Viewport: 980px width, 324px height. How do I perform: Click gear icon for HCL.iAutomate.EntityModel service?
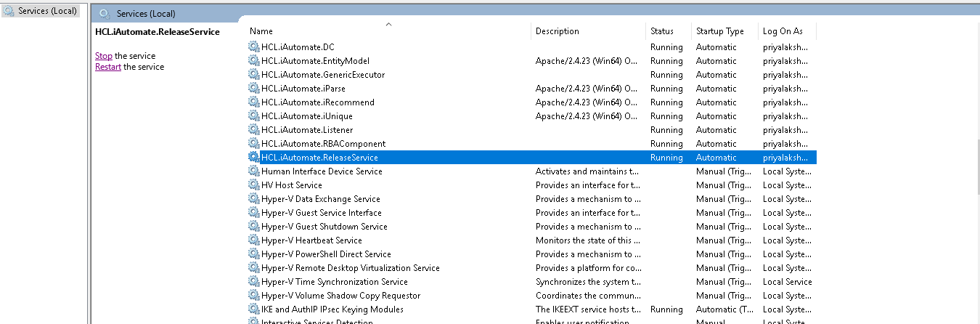(253, 61)
